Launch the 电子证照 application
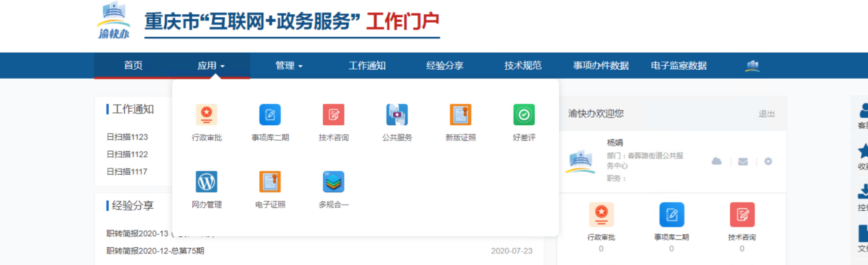The width and height of the screenshot is (868, 265). (x=270, y=181)
